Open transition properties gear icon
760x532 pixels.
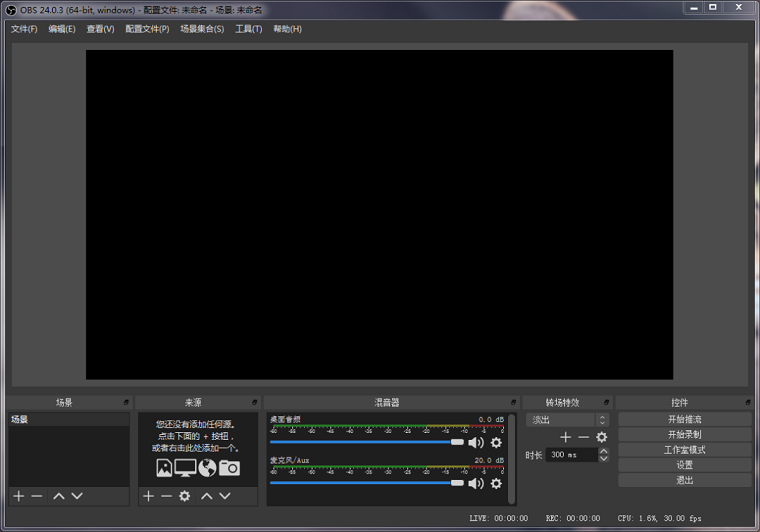coord(602,437)
